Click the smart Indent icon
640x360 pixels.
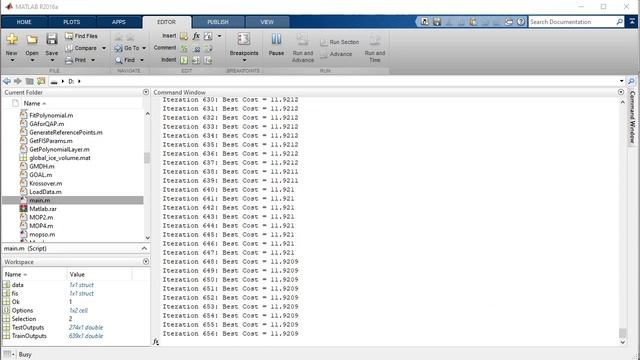tap(184, 60)
